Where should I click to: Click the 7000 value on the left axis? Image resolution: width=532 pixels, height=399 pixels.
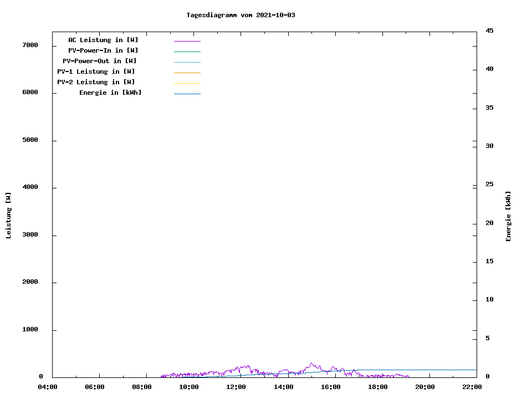29,45
